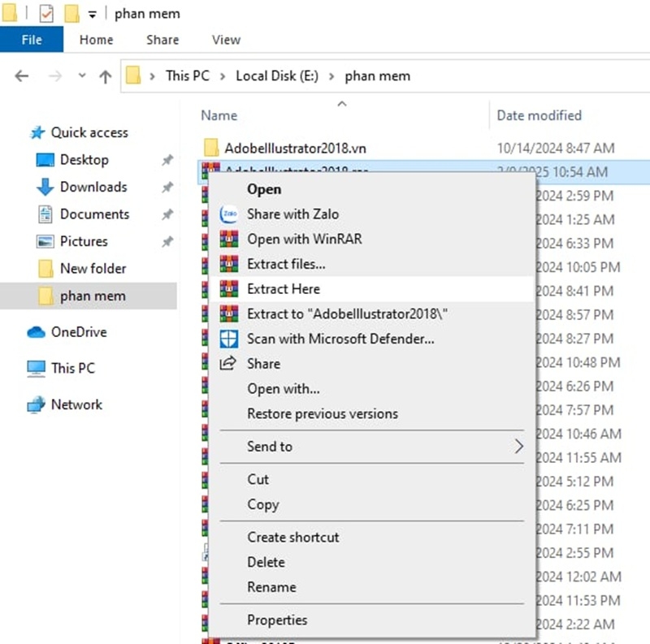The height and width of the screenshot is (644, 650).
Task: Click 'This PC' in the breadcrumb path
Action: [187, 76]
